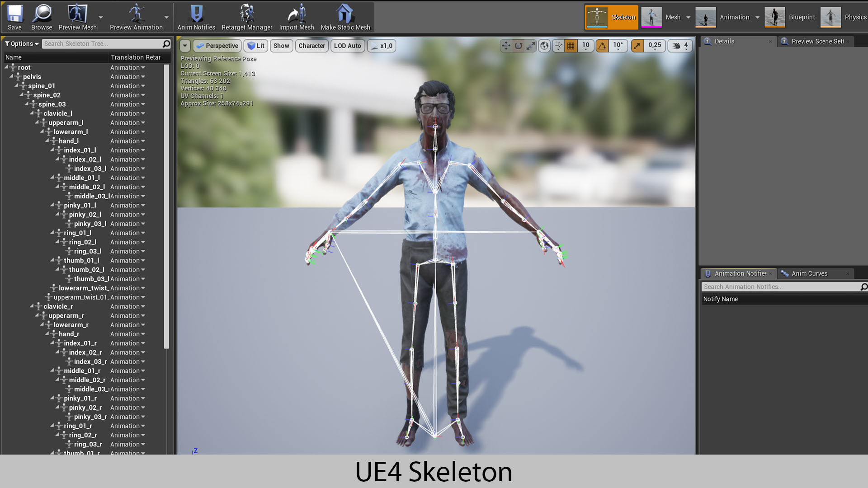Click the Save toolbar icon
Viewport: 868px width, 488px height.
(x=14, y=14)
